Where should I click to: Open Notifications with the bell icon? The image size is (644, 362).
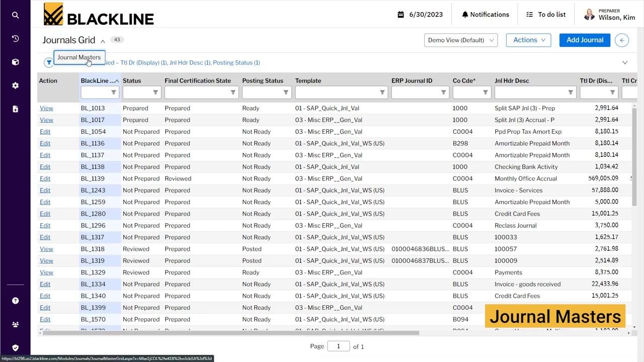(x=486, y=15)
